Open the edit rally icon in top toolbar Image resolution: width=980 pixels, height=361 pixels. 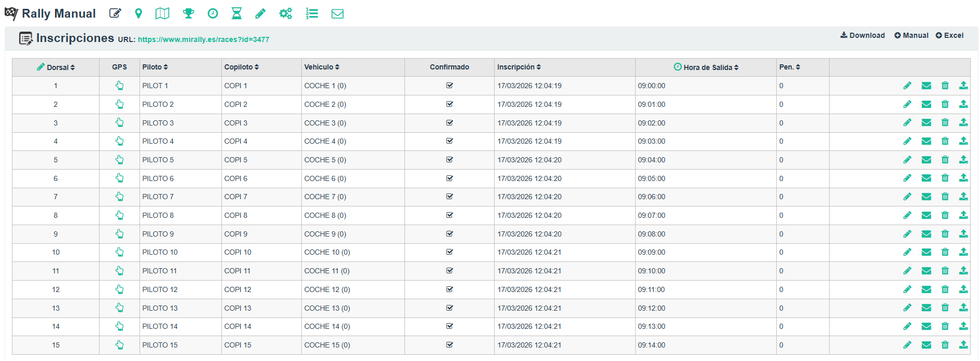(115, 13)
